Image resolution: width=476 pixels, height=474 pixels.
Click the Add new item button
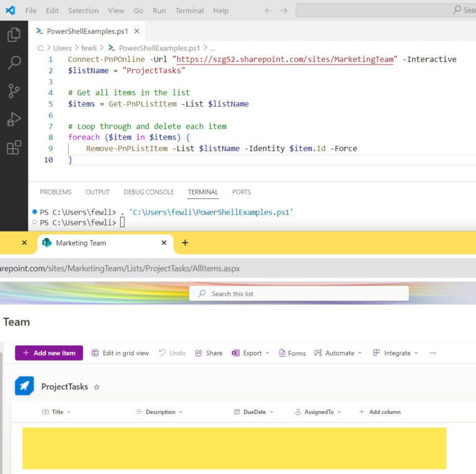(49, 353)
